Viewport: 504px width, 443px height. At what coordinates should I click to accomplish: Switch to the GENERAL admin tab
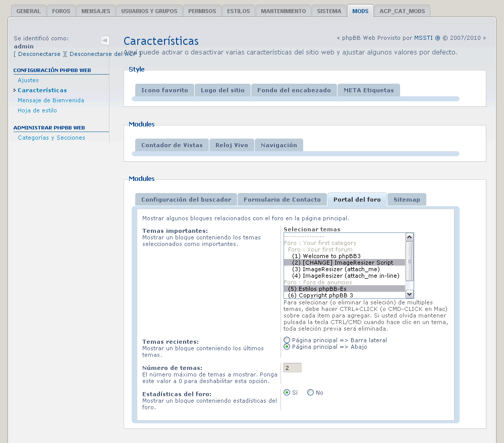(28, 10)
